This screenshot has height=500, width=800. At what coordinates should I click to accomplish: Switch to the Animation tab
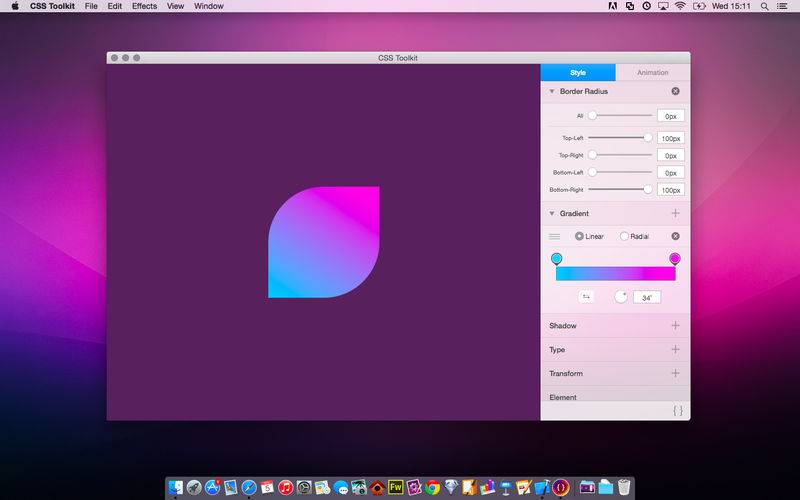click(x=652, y=72)
